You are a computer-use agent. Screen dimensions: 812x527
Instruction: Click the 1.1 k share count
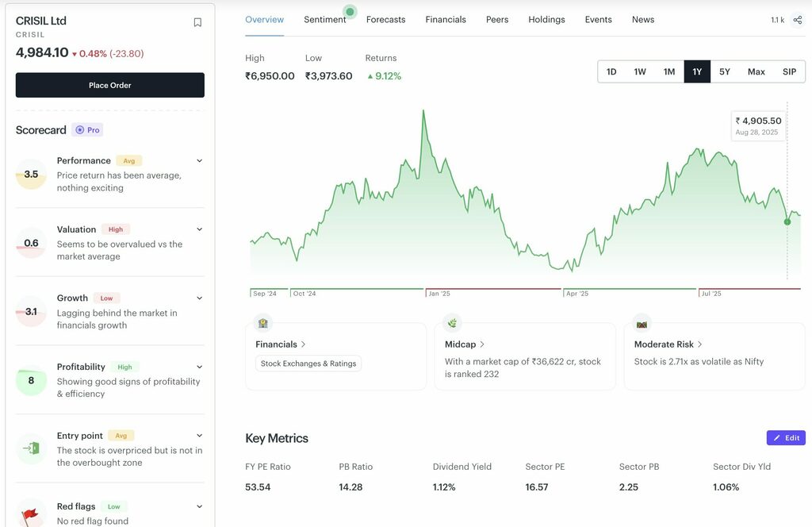777,20
